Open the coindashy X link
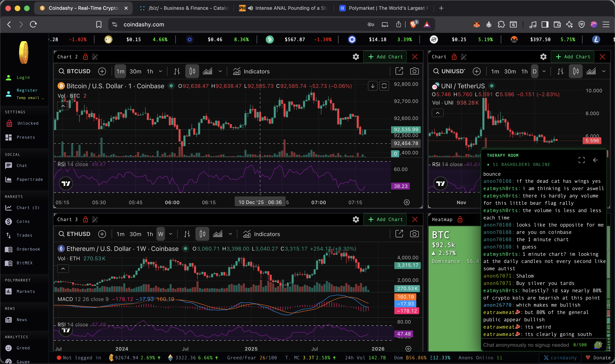Viewport: 615px width, 364px height. tap(560, 358)
